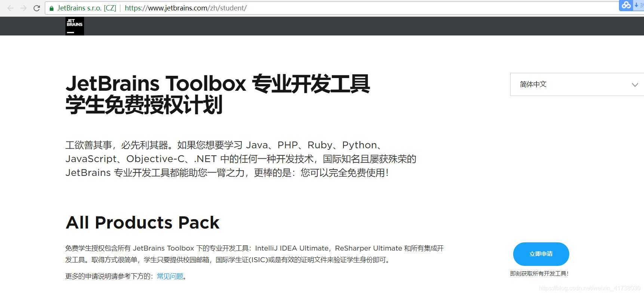
Task: Click the browser back arrow
Action: pyautogui.click(x=10, y=8)
